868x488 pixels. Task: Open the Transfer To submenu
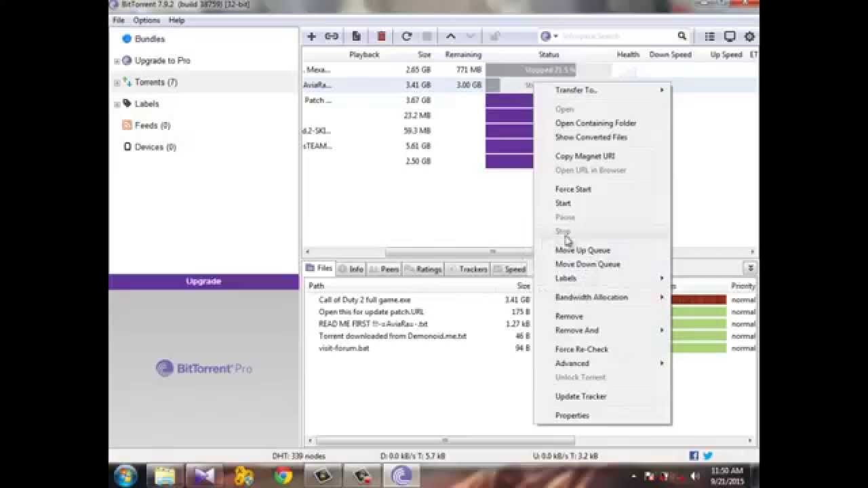point(602,90)
